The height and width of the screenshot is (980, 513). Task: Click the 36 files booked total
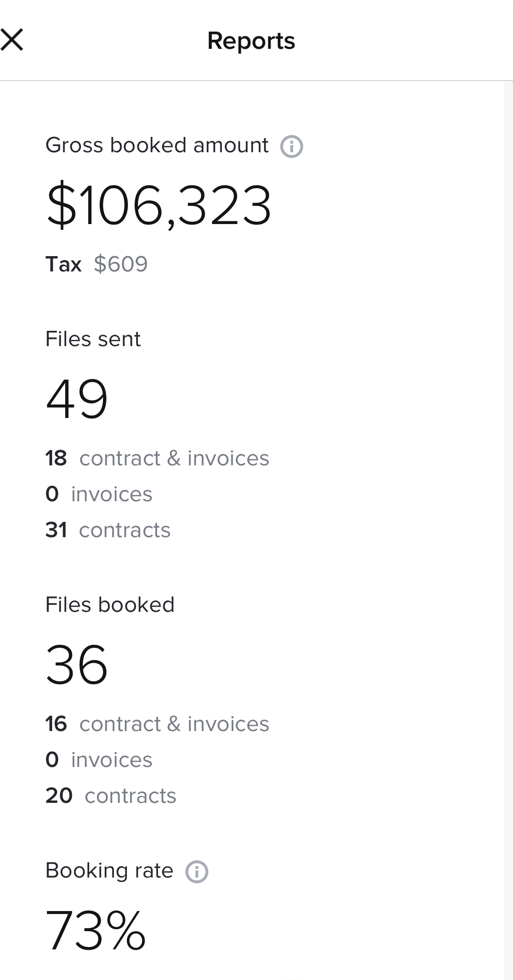77,665
